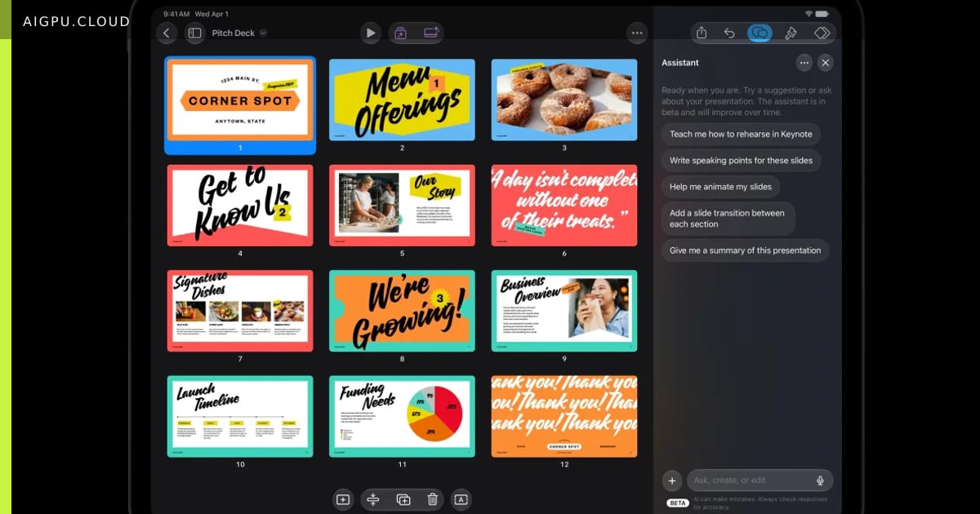Open the top toolbar More options menu
Image resolution: width=980 pixels, height=514 pixels.
pyautogui.click(x=637, y=33)
